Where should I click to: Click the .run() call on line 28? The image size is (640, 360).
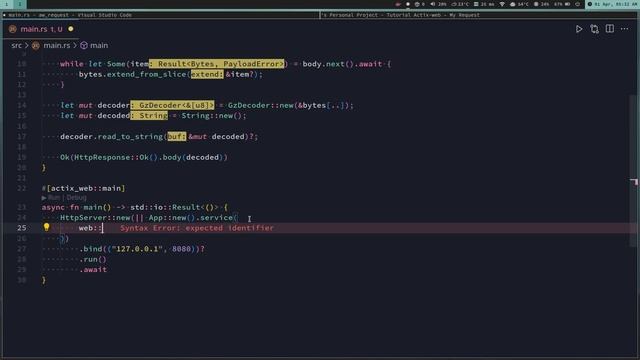[93, 259]
